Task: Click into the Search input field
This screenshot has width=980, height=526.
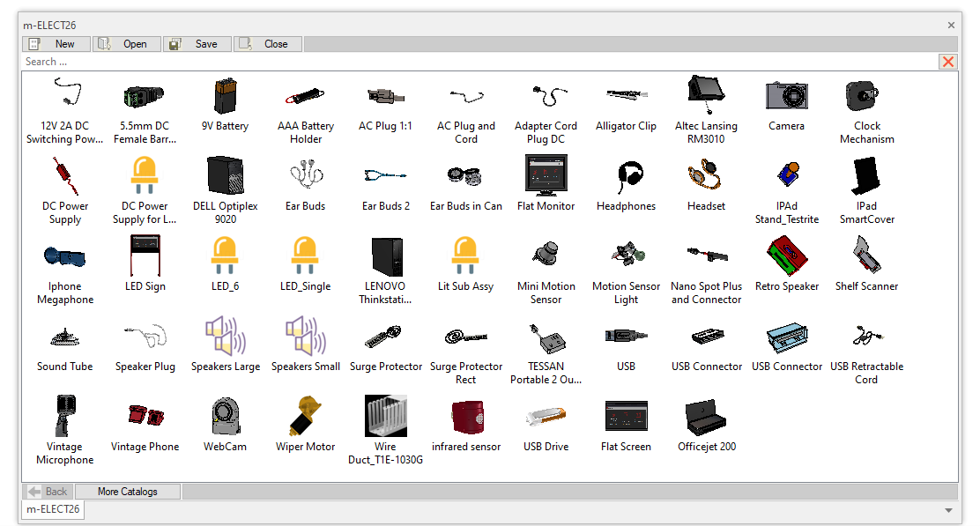Action: [x=476, y=62]
